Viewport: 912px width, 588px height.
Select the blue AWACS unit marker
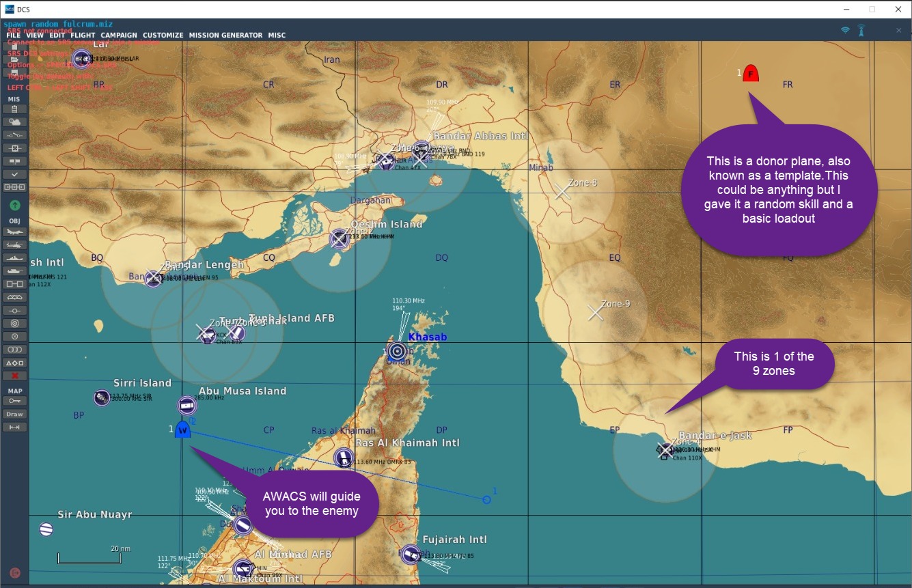coord(182,430)
